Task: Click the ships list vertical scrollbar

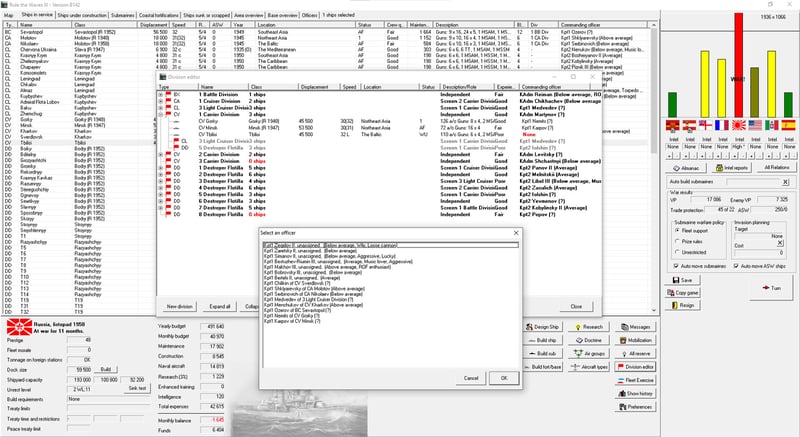Action: pyautogui.click(x=654, y=168)
